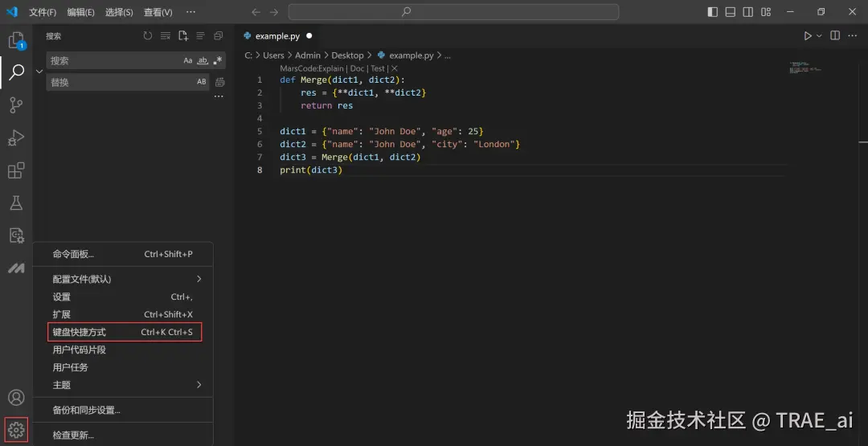Click breadcrumb trailing ellipsis
The height and width of the screenshot is (446, 868).
448,55
